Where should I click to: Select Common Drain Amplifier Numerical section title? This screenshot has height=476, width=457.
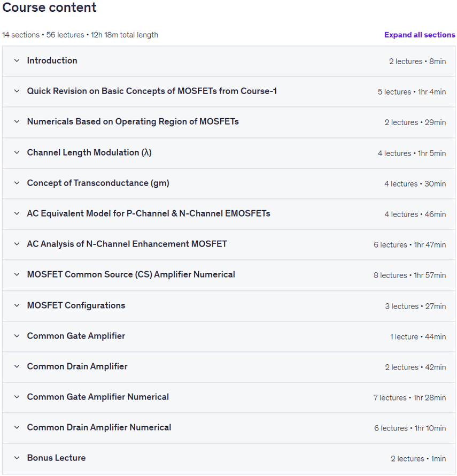pos(99,427)
